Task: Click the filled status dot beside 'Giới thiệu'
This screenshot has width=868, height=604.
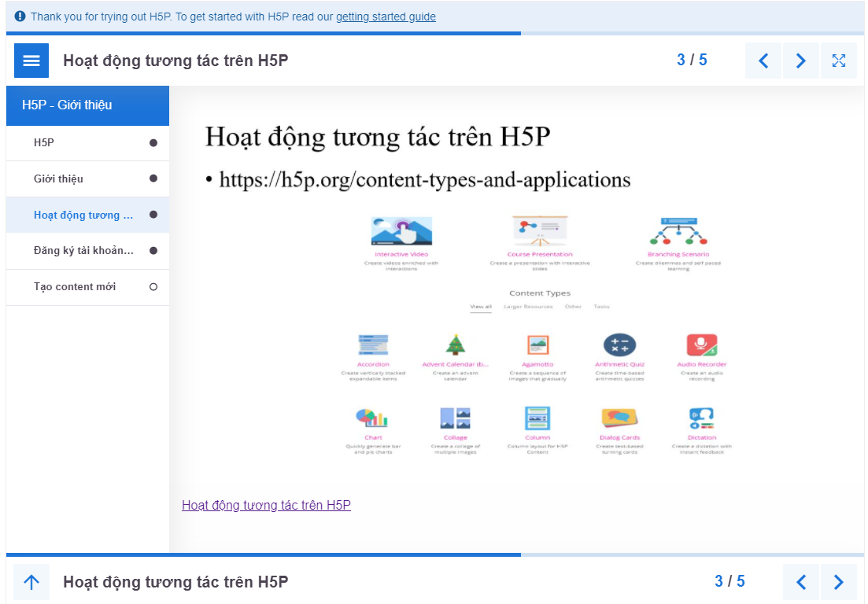Action: [x=153, y=179]
